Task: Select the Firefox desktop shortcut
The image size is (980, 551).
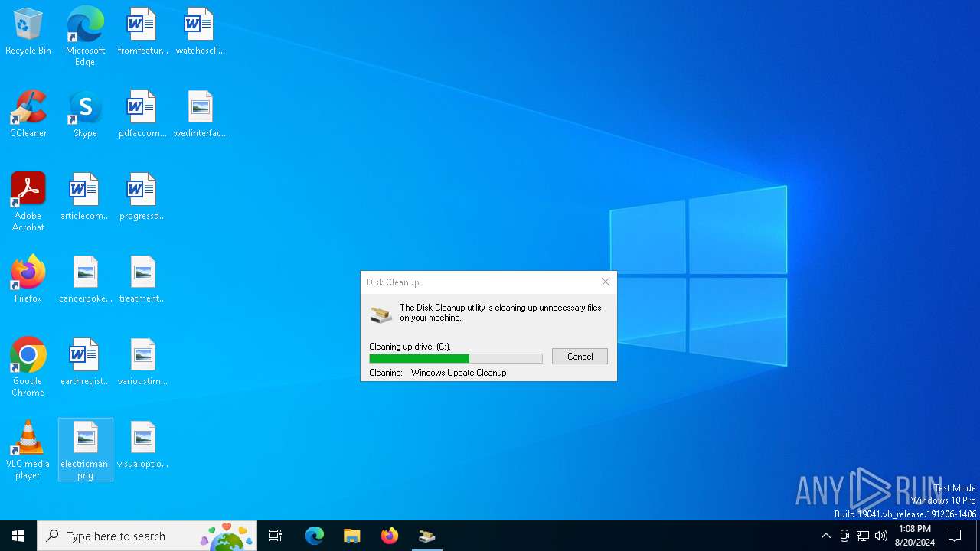Action: (x=28, y=280)
